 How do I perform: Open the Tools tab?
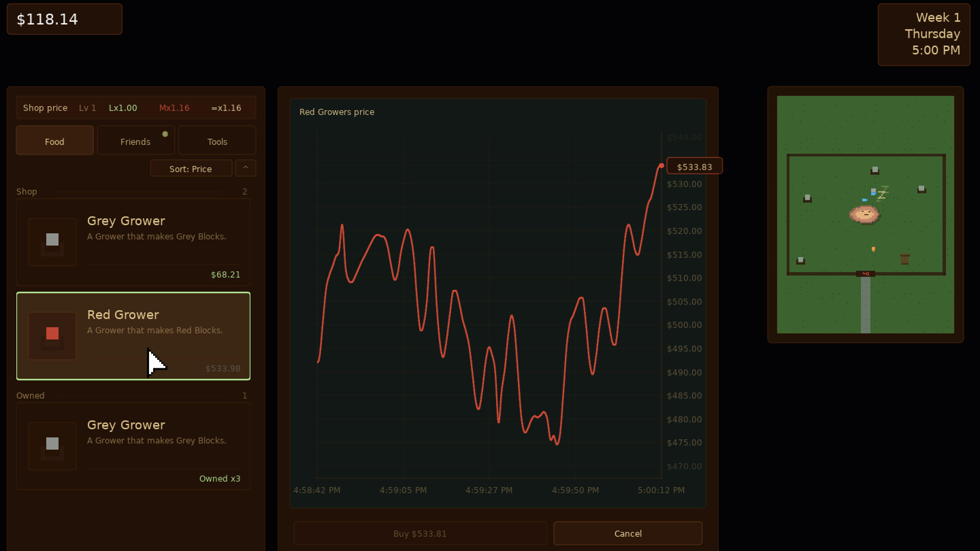point(217,140)
